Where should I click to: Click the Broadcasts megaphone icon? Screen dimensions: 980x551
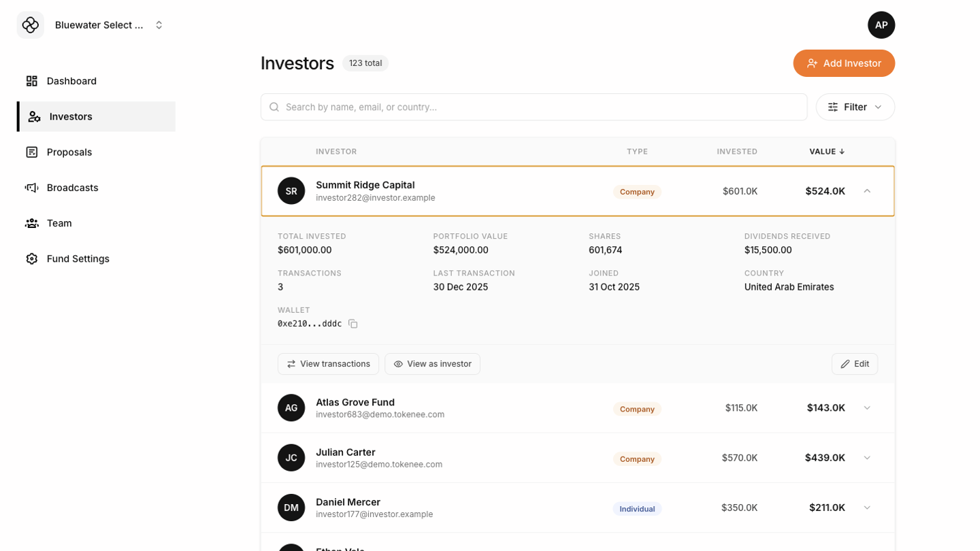[x=32, y=188]
